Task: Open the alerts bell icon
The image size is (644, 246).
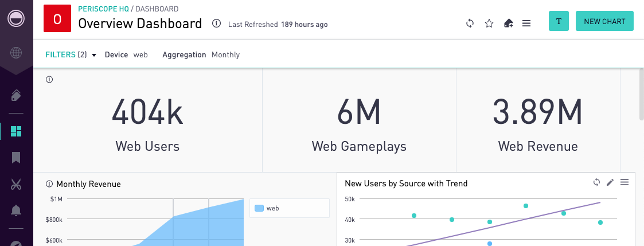Action: click(x=16, y=210)
